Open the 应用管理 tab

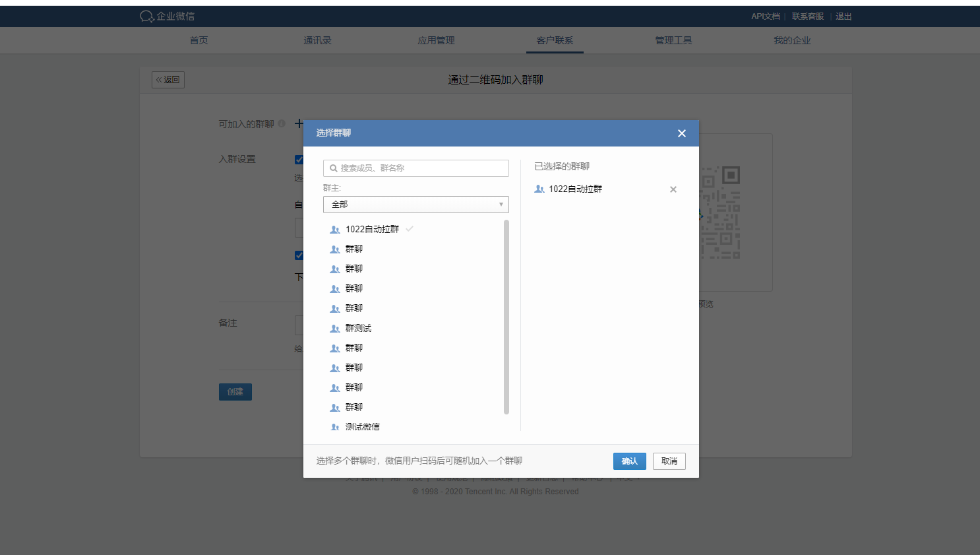(x=436, y=40)
